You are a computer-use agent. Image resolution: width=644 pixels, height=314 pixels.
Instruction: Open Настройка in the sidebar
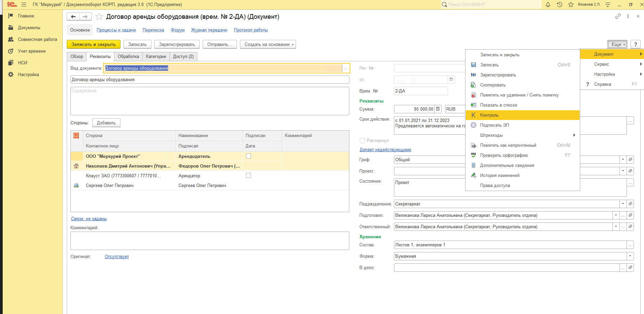28,74
